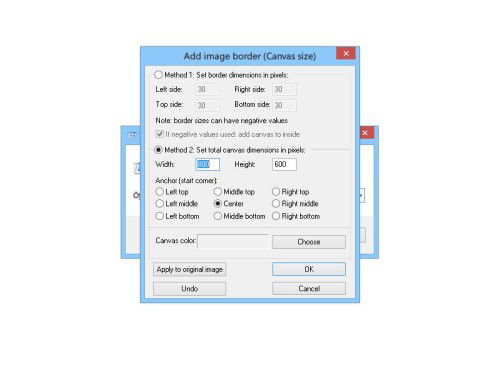Pick Left bottom anchor corner
500x375 pixels.
(x=160, y=216)
